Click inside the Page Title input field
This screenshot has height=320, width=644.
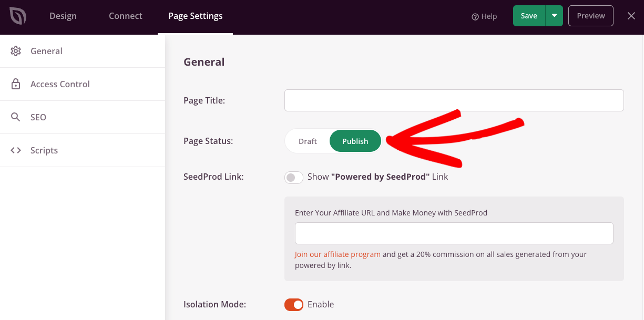click(454, 100)
